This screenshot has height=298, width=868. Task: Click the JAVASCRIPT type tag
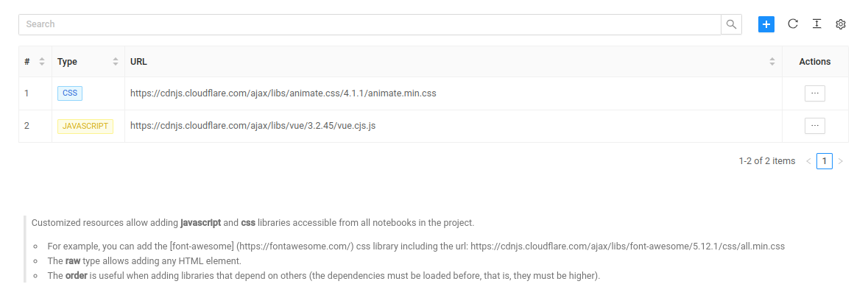pos(85,126)
